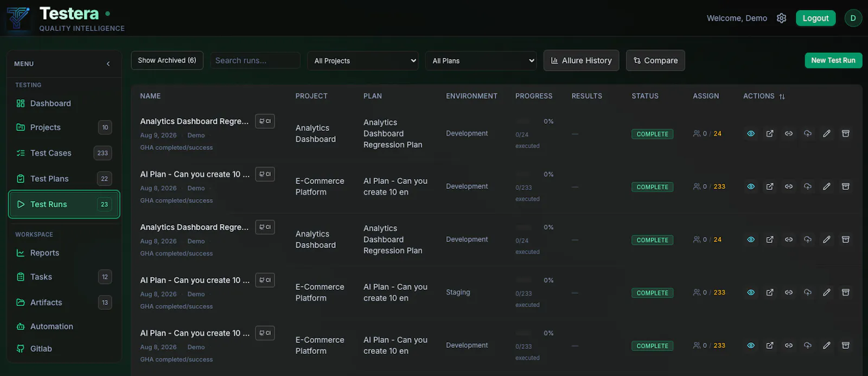This screenshot has width=868, height=376.
Task: Click the PROGRESS column header
Action: 534,96
